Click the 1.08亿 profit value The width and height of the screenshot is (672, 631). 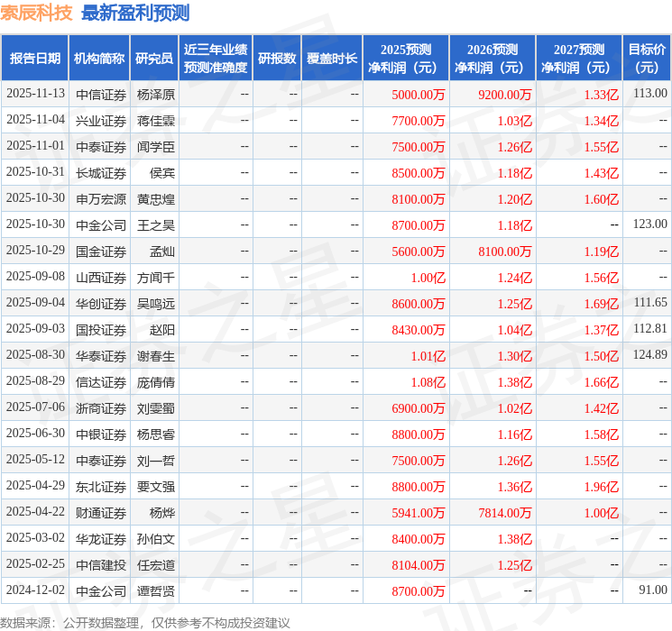click(428, 382)
